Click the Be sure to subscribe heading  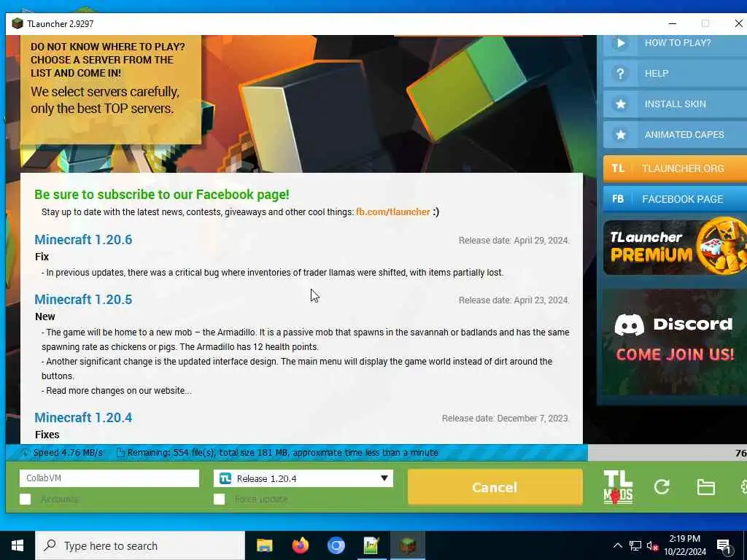click(161, 194)
